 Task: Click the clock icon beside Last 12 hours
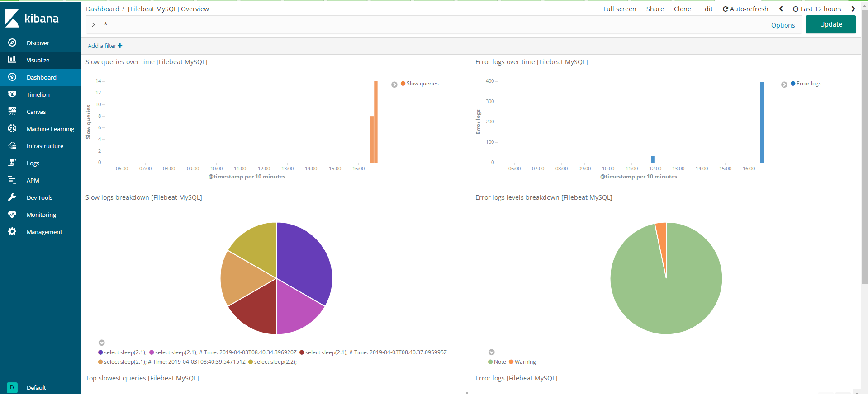pyautogui.click(x=796, y=9)
